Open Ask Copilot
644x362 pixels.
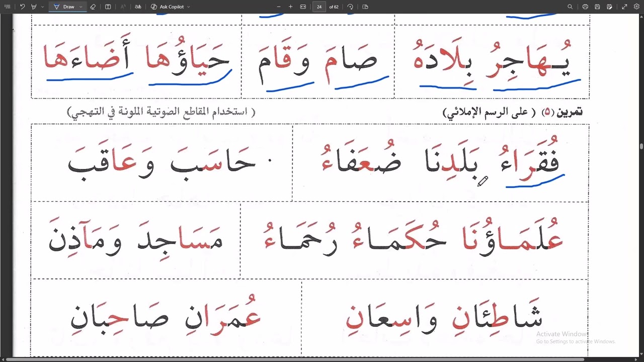pyautogui.click(x=168, y=7)
